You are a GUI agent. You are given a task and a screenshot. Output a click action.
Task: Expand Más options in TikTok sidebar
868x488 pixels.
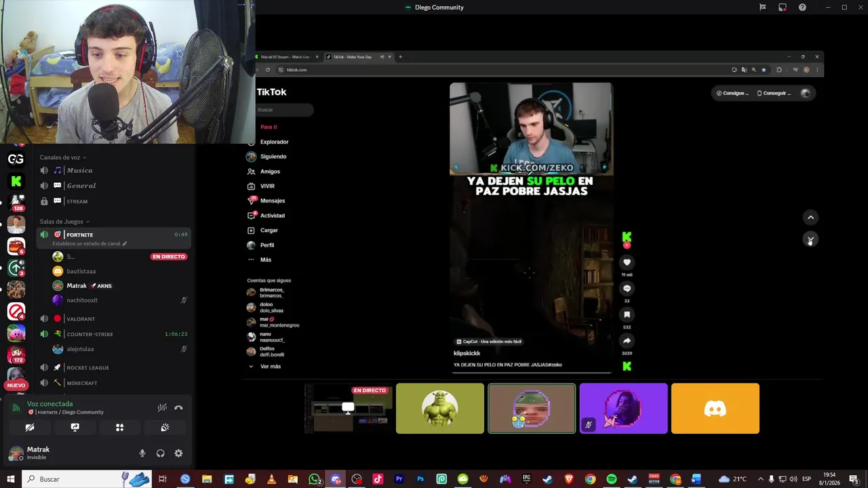click(260, 260)
